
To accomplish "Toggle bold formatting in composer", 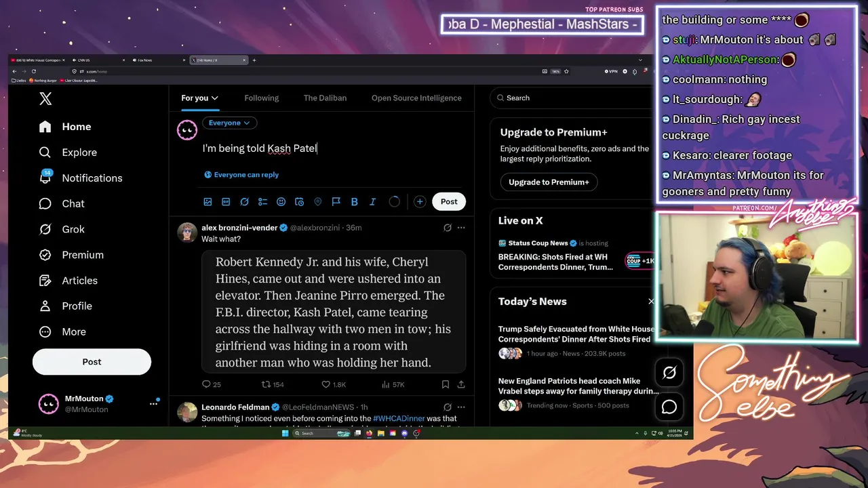I will click(354, 202).
